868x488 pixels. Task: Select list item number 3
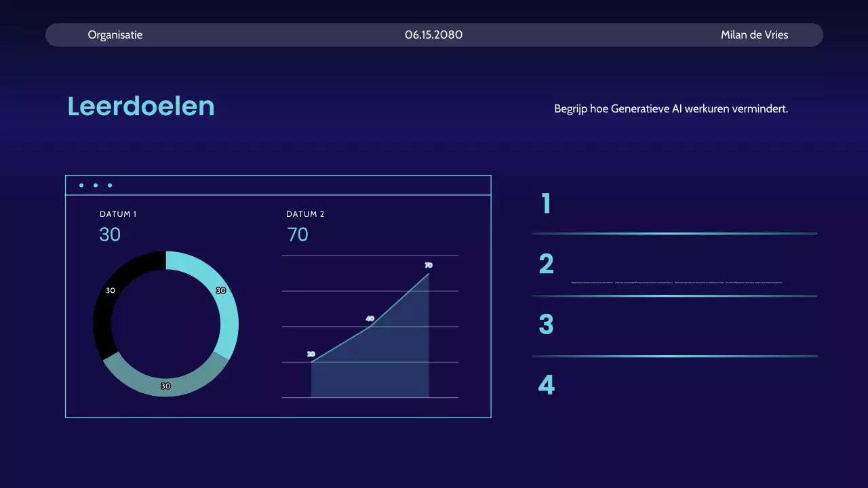point(545,324)
